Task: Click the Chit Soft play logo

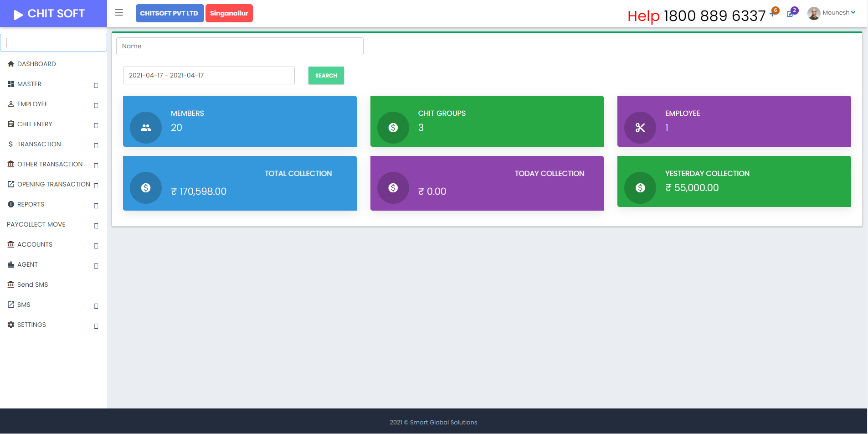Action: pyautogui.click(x=18, y=15)
